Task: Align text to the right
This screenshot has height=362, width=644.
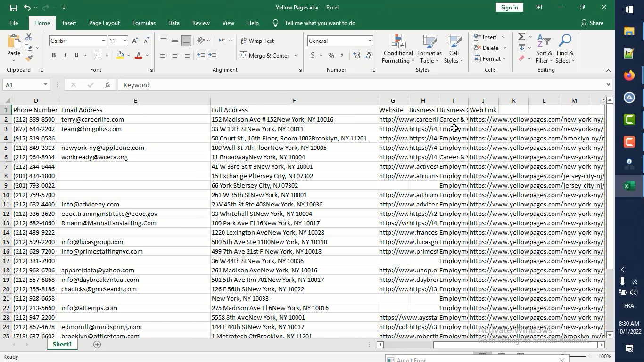Action: [x=186, y=55]
